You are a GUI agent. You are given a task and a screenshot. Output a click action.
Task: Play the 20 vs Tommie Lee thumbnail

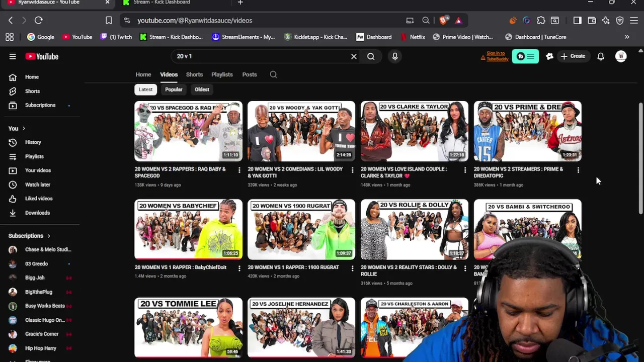pyautogui.click(x=188, y=327)
